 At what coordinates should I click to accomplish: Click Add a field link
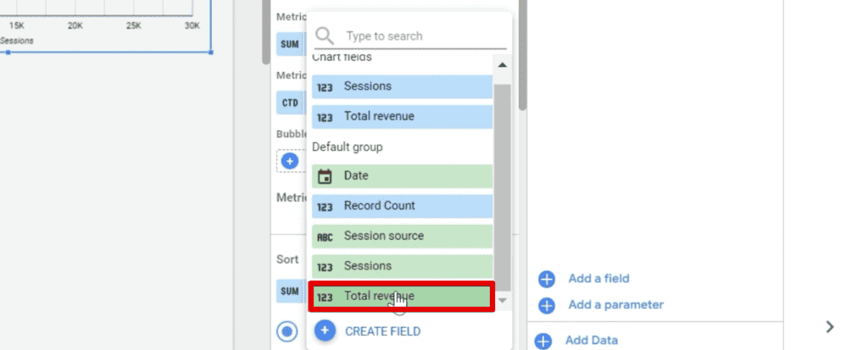(x=598, y=279)
